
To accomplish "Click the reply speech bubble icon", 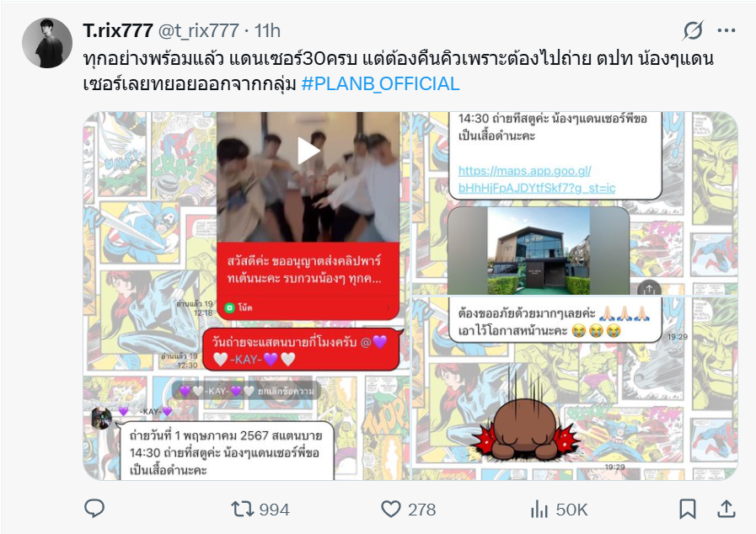I will [x=94, y=509].
